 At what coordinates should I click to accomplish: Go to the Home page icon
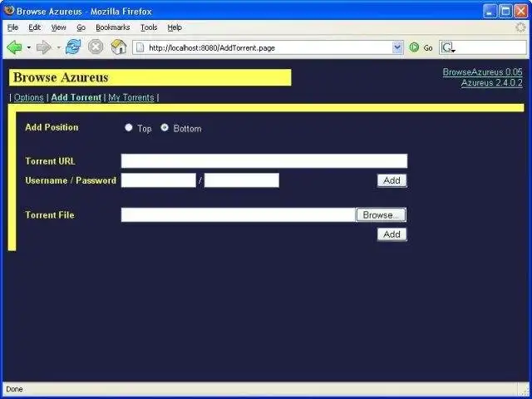(x=119, y=47)
